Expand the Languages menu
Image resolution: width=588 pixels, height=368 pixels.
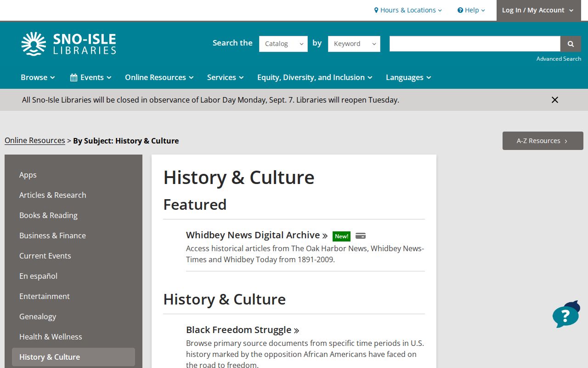click(x=408, y=77)
